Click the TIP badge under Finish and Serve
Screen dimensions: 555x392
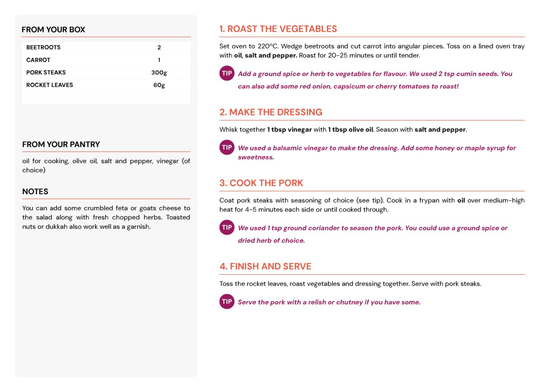click(x=227, y=302)
